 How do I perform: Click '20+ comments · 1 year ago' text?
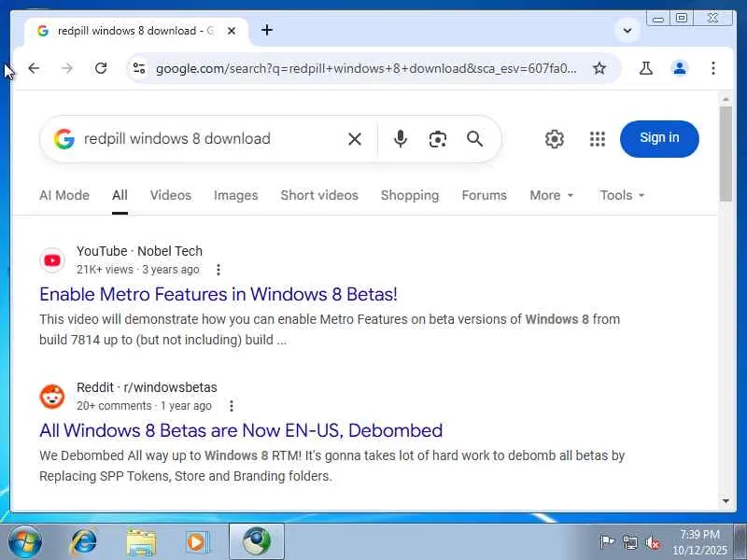click(144, 406)
